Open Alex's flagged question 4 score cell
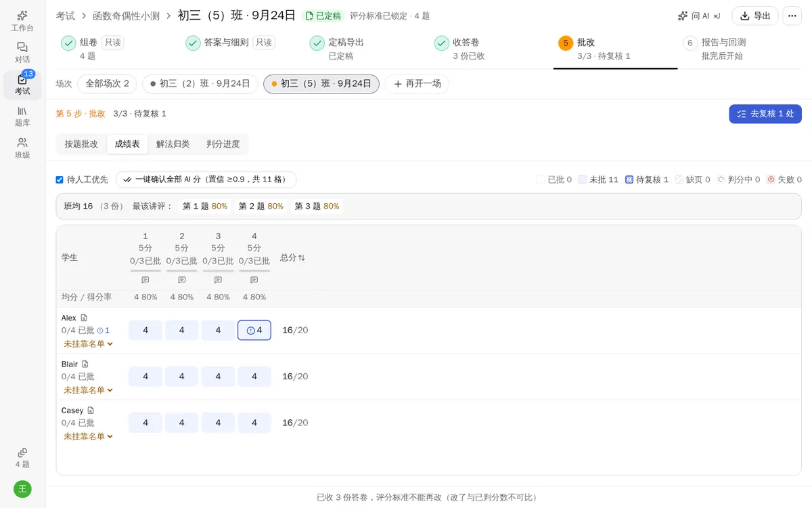 pos(254,331)
